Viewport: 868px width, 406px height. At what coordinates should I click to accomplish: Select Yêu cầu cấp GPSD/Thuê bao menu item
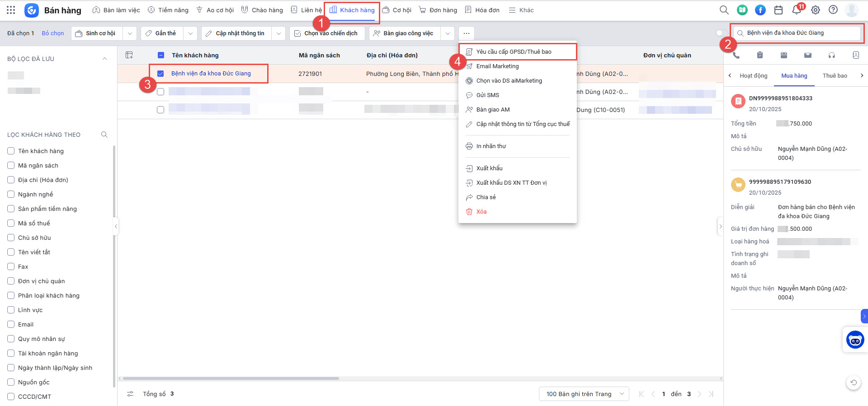518,51
